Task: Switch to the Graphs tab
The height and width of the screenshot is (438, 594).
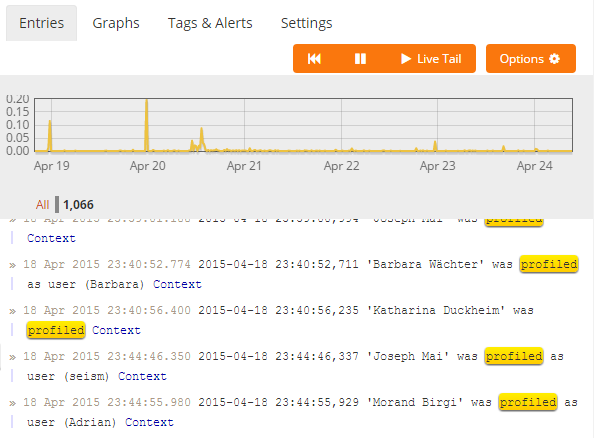Action: (x=116, y=23)
